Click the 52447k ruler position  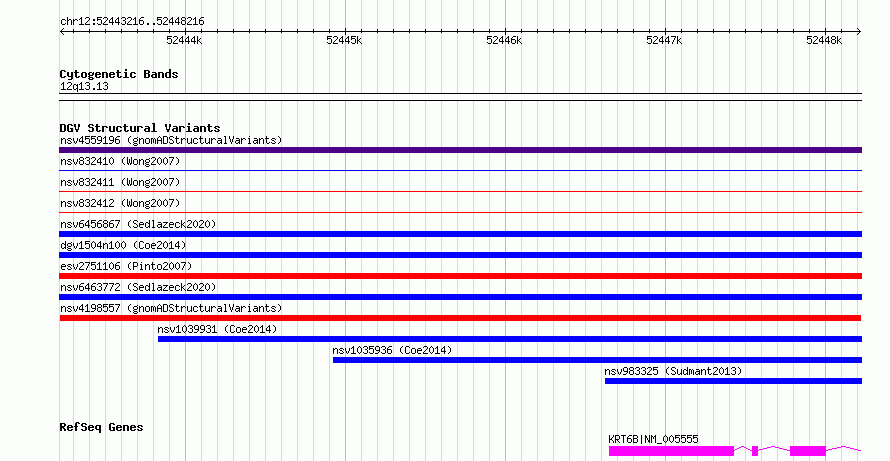[x=664, y=41]
